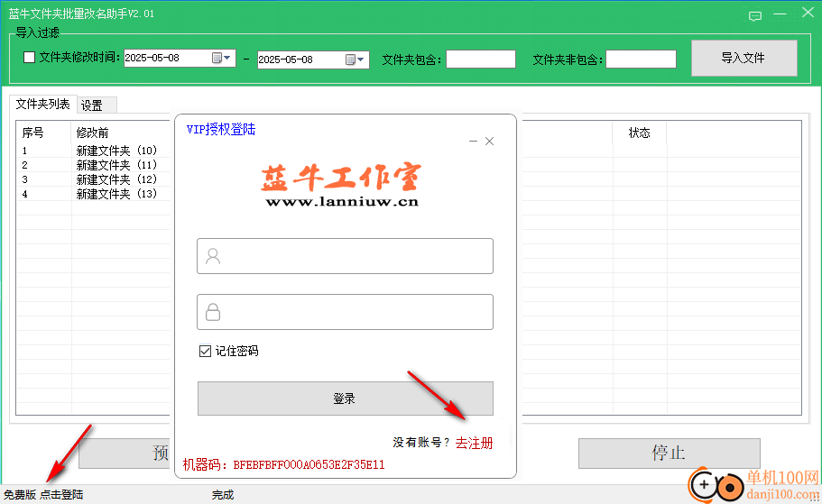Click sequence number 4 cell
This screenshot has height=504, width=822.
tap(24, 194)
